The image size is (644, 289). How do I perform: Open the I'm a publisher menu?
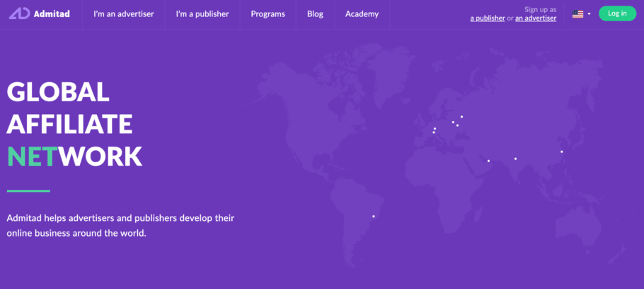pos(202,14)
